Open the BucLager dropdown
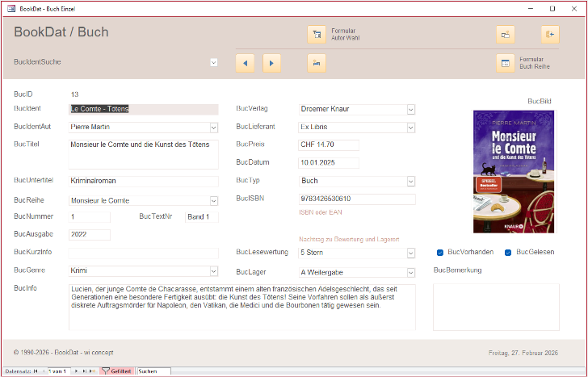 point(410,272)
